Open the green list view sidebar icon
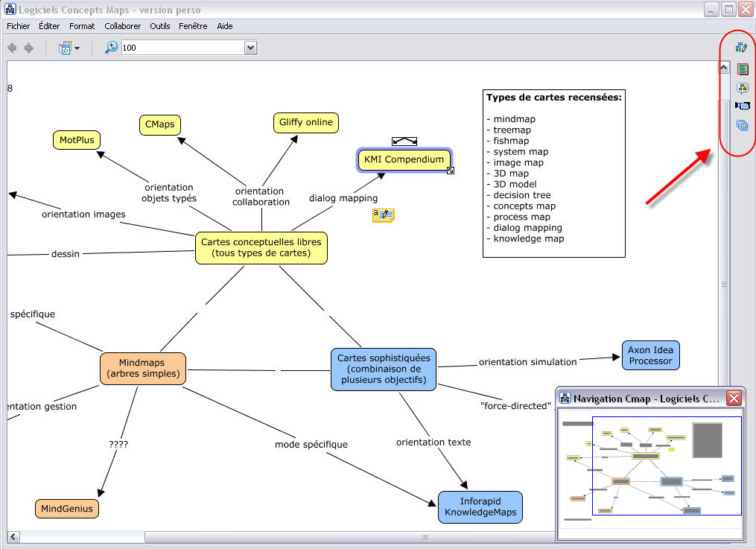This screenshot has width=756, height=549. (742, 69)
